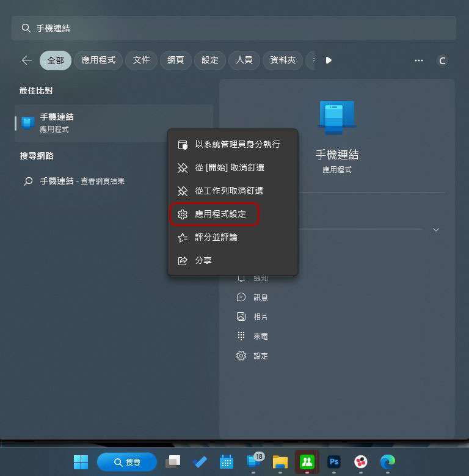Click 手機連結 - 查看網頁結果 web search
The width and height of the screenshot is (469, 476).
tap(82, 181)
